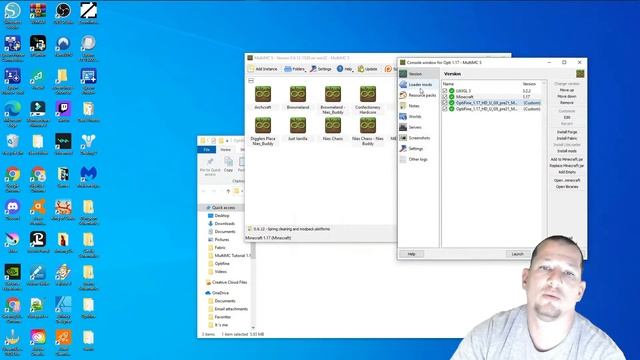
Task: Click Add to Minecraft.jar button
Action: [567, 160]
